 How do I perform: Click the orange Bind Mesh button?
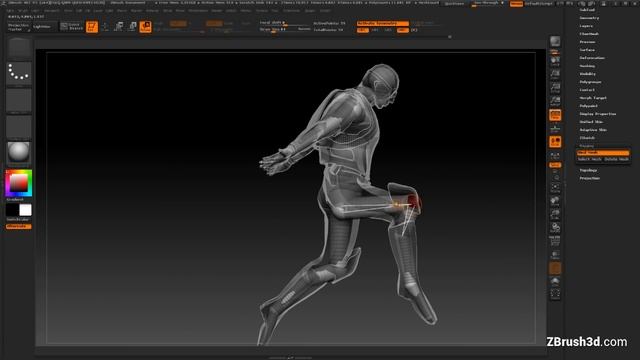click(603, 153)
